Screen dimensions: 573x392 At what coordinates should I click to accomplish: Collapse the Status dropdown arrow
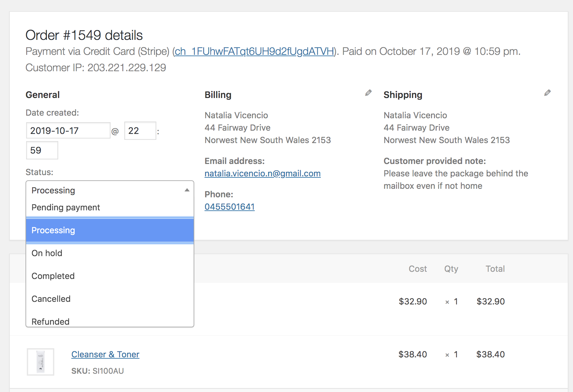click(187, 190)
